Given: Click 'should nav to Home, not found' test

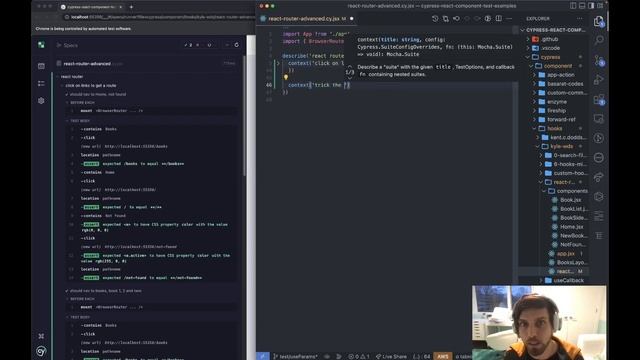Looking at the screenshot, I should 98,94.
